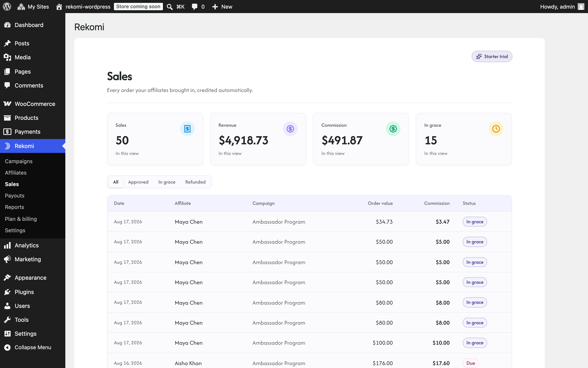Open the WooCommerce menu label

click(x=35, y=104)
